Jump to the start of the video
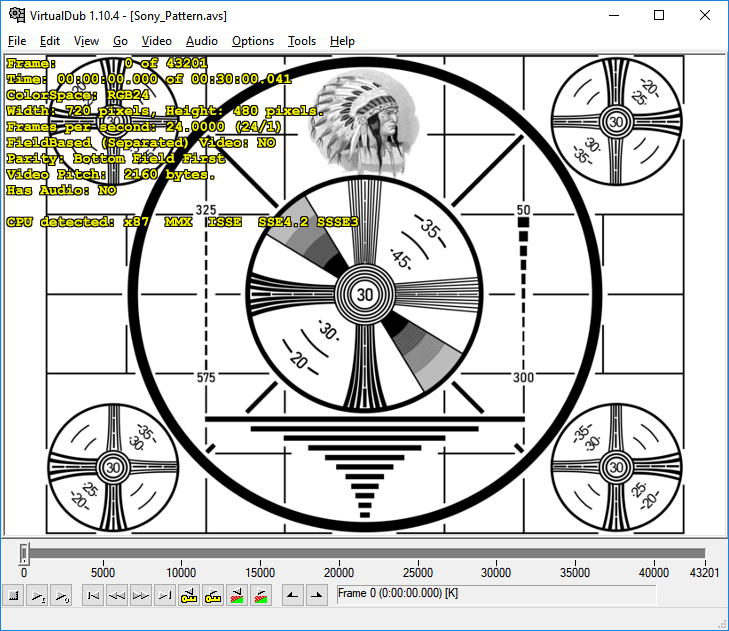Screen dimensions: 729x631 click(x=93, y=595)
